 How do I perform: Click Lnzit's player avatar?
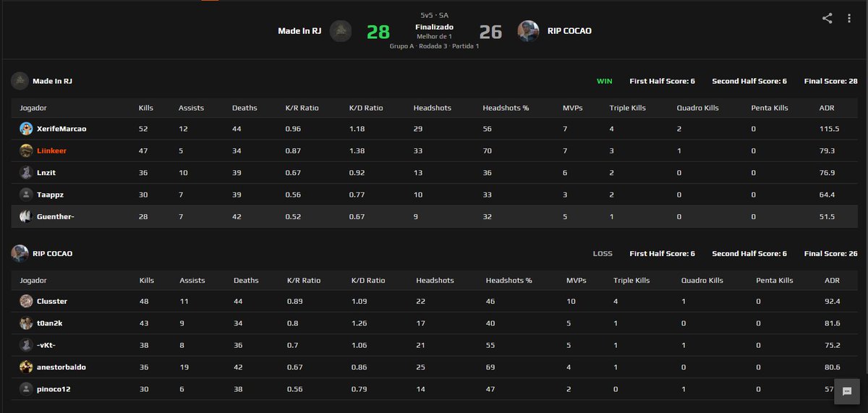(x=26, y=172)
